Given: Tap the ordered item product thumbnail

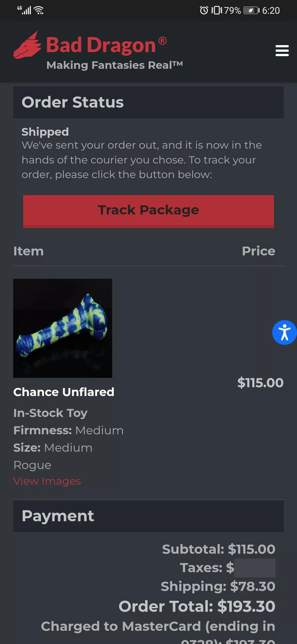Looking at the screenshot, I should [x=63, y=328].
